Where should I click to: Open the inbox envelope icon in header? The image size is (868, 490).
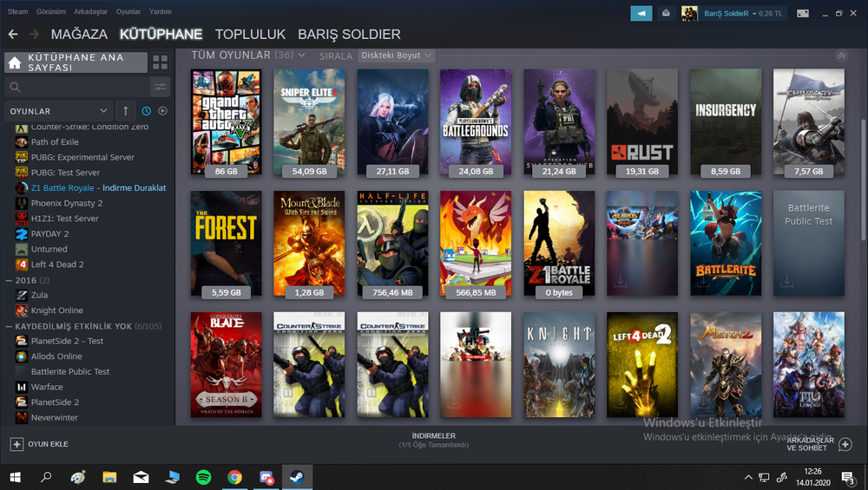666,13
